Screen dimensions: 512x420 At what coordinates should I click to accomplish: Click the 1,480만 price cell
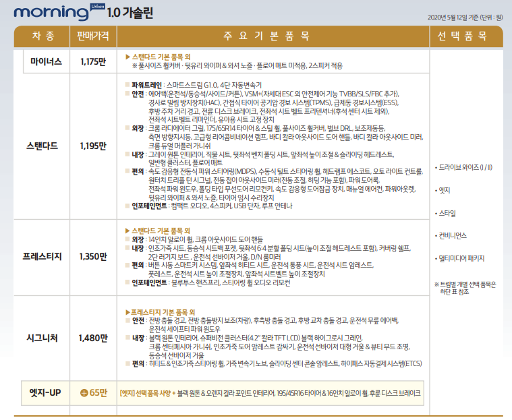tap(93, 338)
